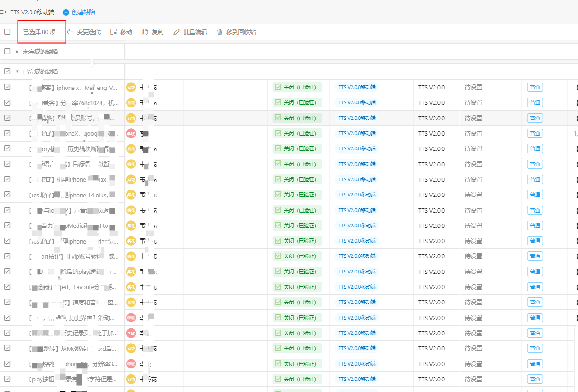
Task: Open the TTS V2.0.0移动端 iteration link in 速度和音量 row
Action: 357,302
